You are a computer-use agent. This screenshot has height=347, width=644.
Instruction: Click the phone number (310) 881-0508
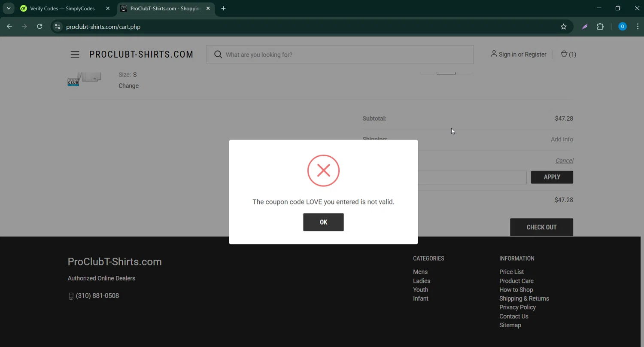pos(97,295)
